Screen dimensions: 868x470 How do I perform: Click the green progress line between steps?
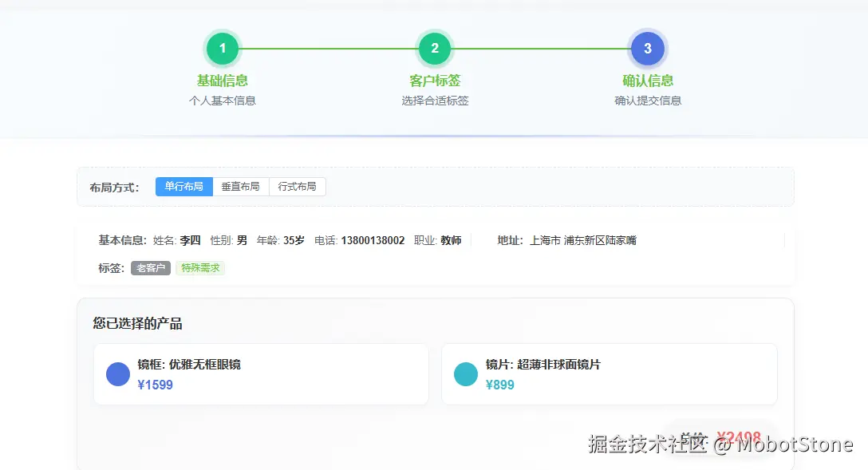coord(329,48)
